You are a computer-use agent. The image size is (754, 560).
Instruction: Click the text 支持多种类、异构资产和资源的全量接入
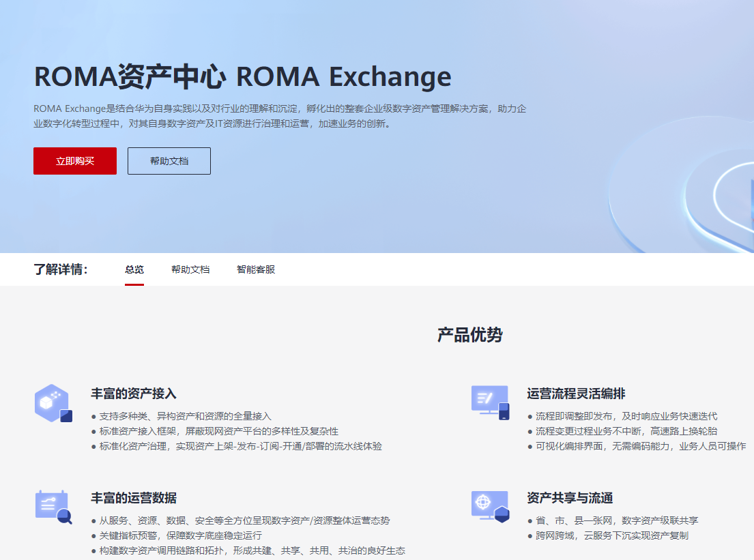pyautogui.click(x=185, y=416)
